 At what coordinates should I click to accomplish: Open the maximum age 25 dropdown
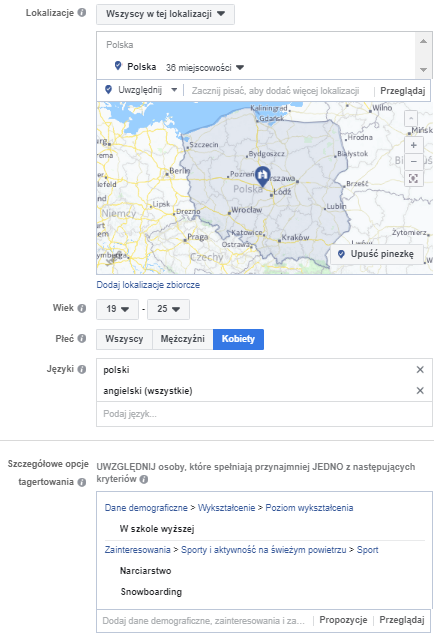[x=168, y=309]
